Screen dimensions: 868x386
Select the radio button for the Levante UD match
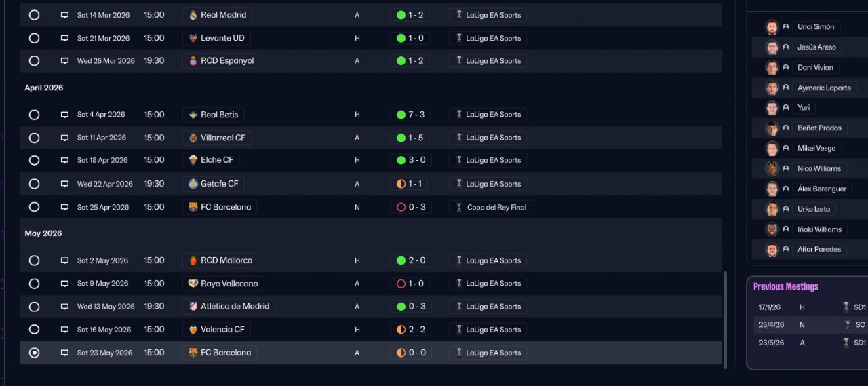(35, 38)
